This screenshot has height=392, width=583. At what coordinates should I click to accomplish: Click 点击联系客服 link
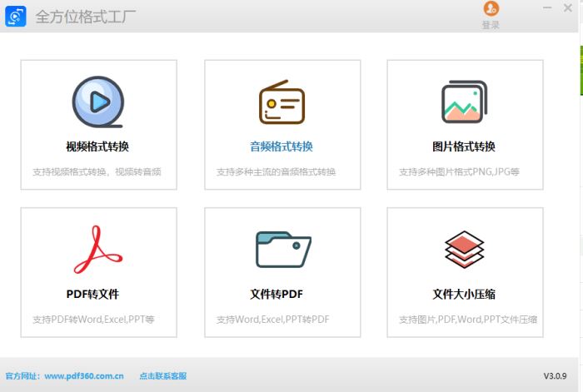tap(163, 376)
